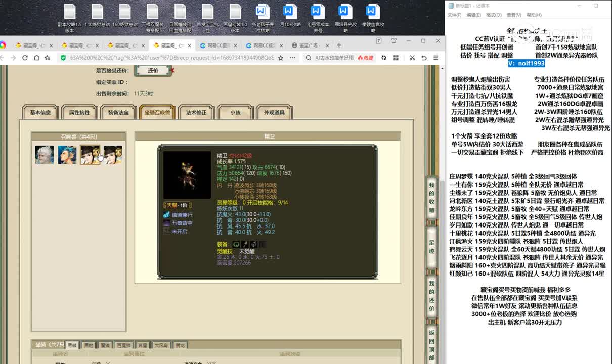
Task: Open the browser hamburger menu
Action: (435, 58)
